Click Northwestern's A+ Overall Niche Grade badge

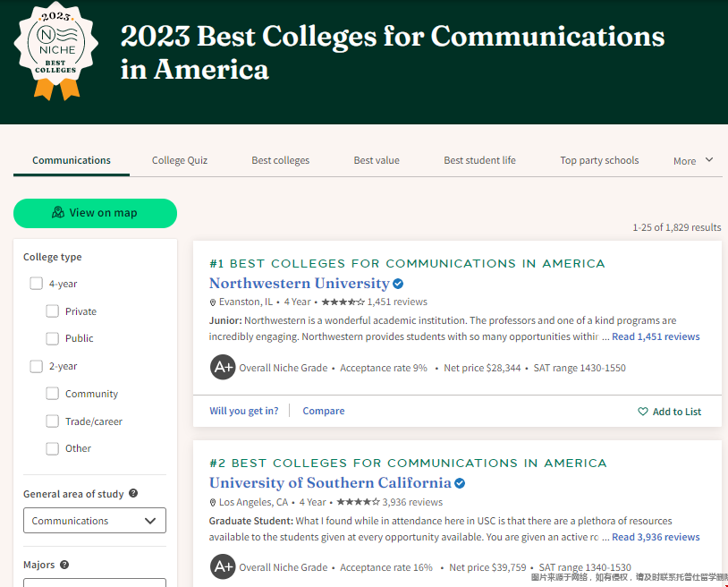[223, 368]
